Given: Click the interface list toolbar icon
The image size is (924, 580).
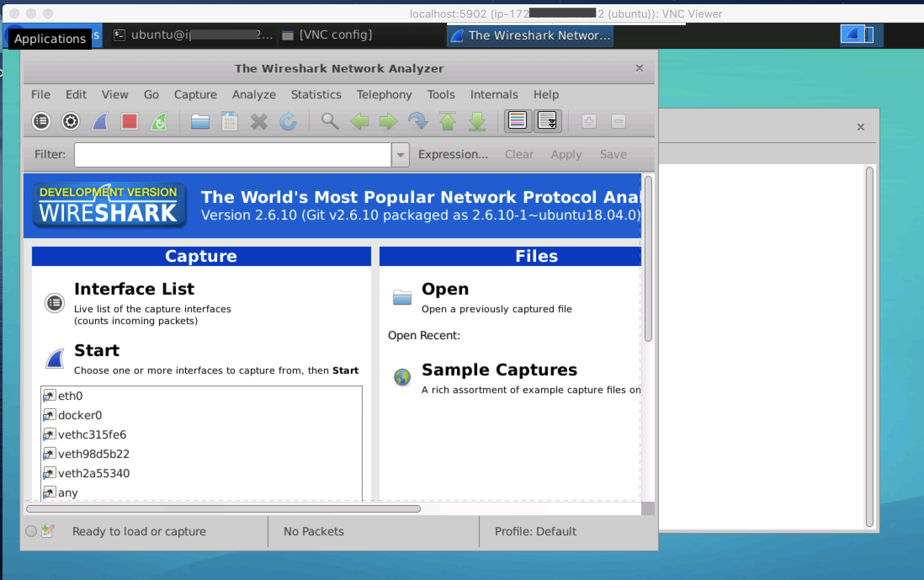Looking at the screenshot, I should point(41,122).
